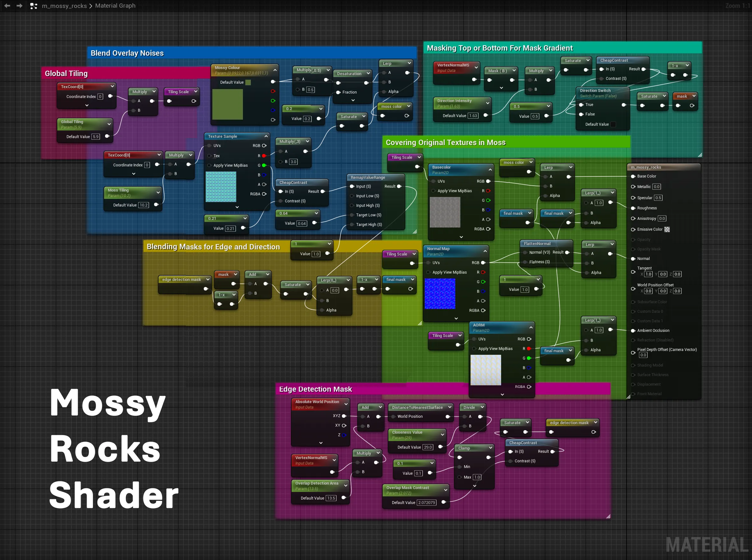Viewport: 752px width, 560px height.
Task: Click the Base Color input pin
Action: click(x=633, y=176)
